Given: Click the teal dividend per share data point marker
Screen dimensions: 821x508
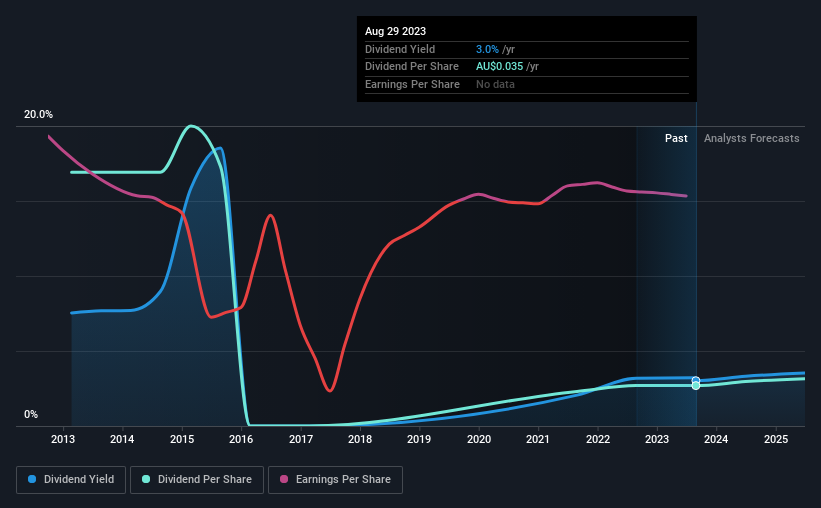Looking at the screenshot, I should point(696,386).
